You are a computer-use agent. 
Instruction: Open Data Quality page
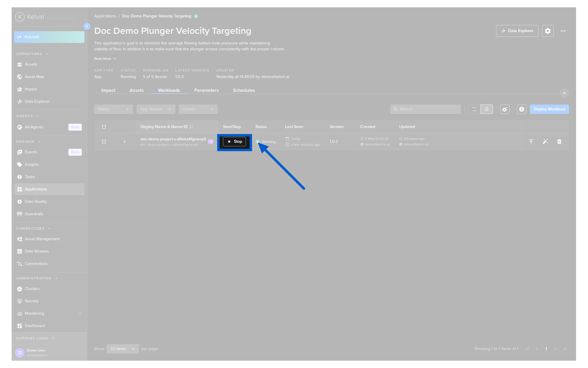(49, 201)
